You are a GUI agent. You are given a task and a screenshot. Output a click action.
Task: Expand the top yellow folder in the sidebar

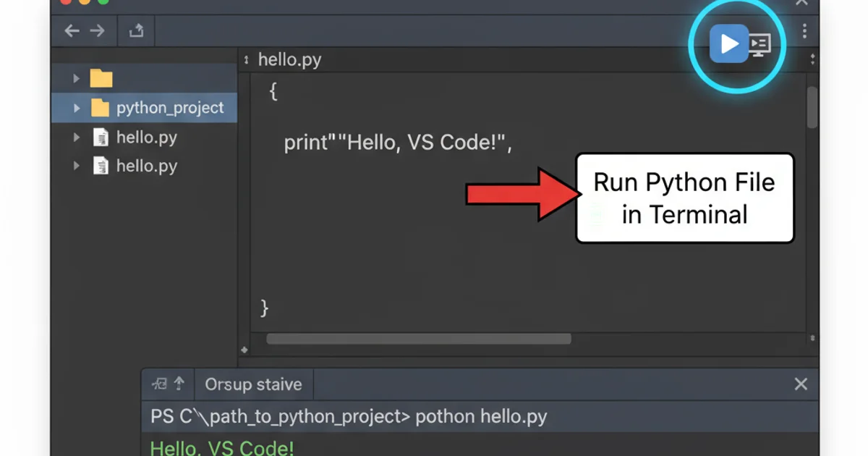[77, 77]
